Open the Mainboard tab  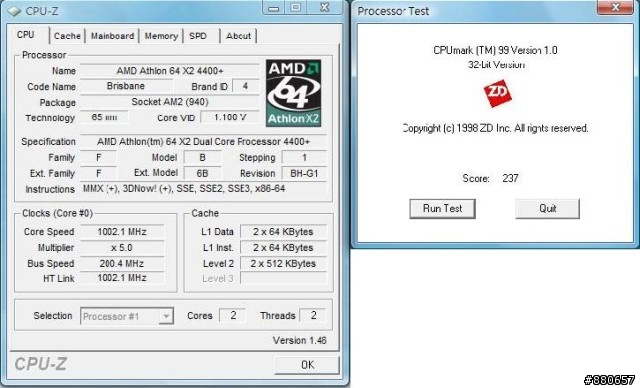(x=112, y=36)
